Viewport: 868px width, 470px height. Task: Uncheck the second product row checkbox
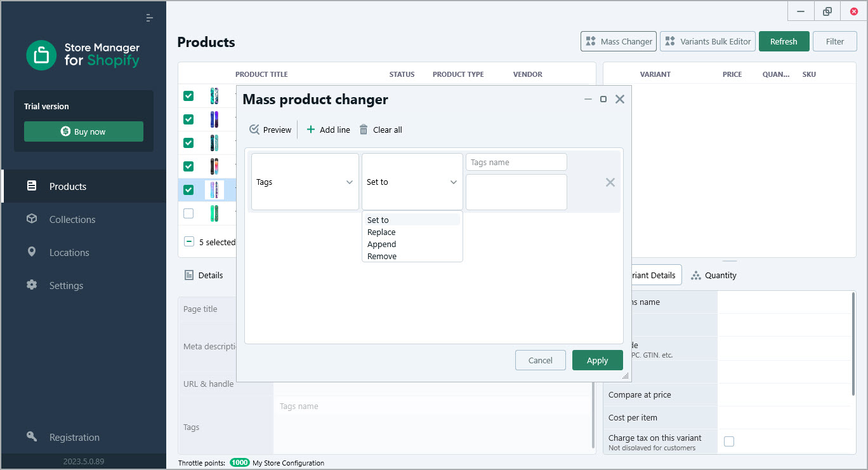[x=188, y=119]
